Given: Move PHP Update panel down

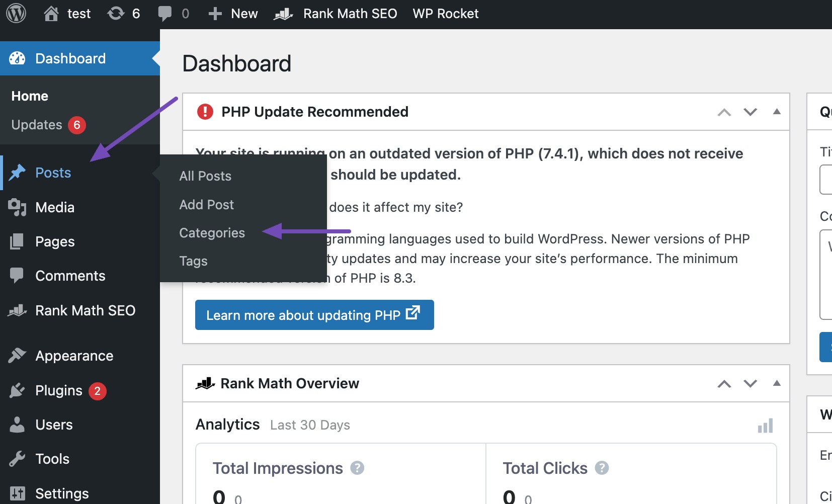Looking at the screenshot, I should point(750,112).
